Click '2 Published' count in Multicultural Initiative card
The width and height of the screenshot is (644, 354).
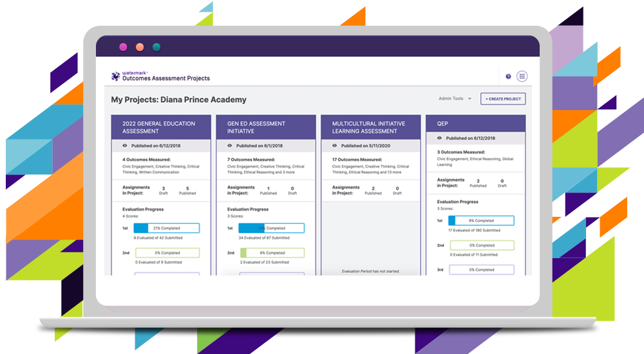[373, 191]
